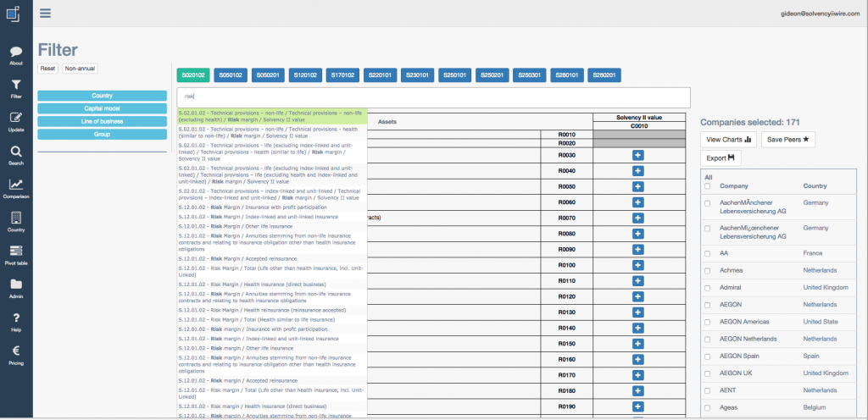Click the Filter funnel icon in sidebar
This screenshot has width=868, height=420.
coord(15,86)
